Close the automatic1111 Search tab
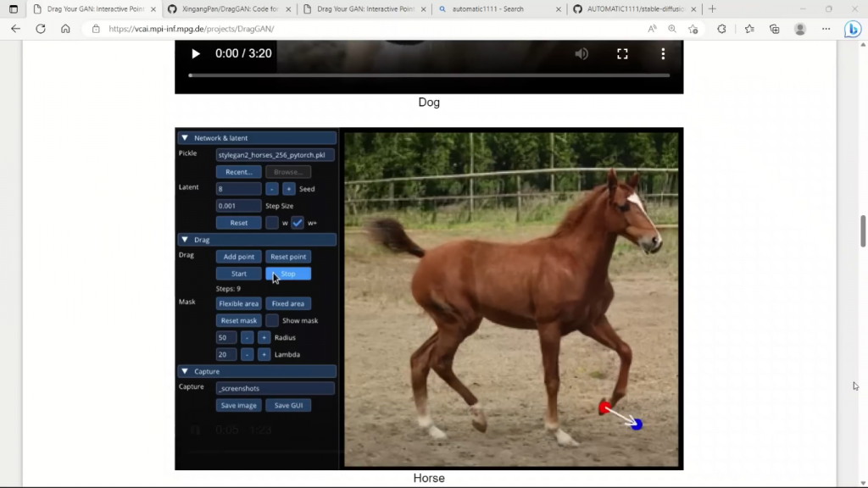The height and width of the screenshot is (488, 868). (558, 8)
